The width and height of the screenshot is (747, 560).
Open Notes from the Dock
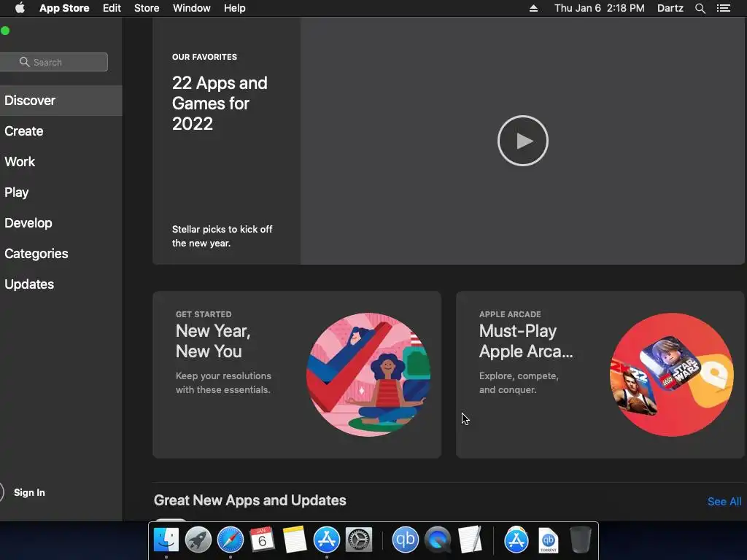[295, 540]
